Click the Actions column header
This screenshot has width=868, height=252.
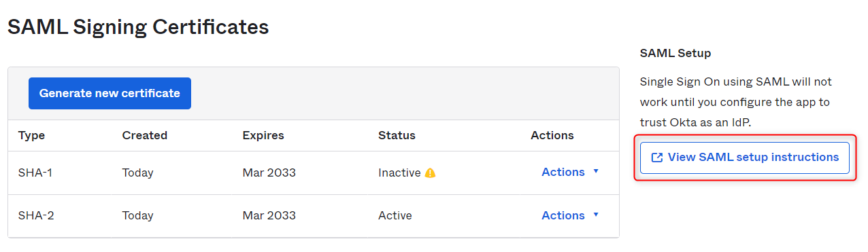click(x=552, y=135)
